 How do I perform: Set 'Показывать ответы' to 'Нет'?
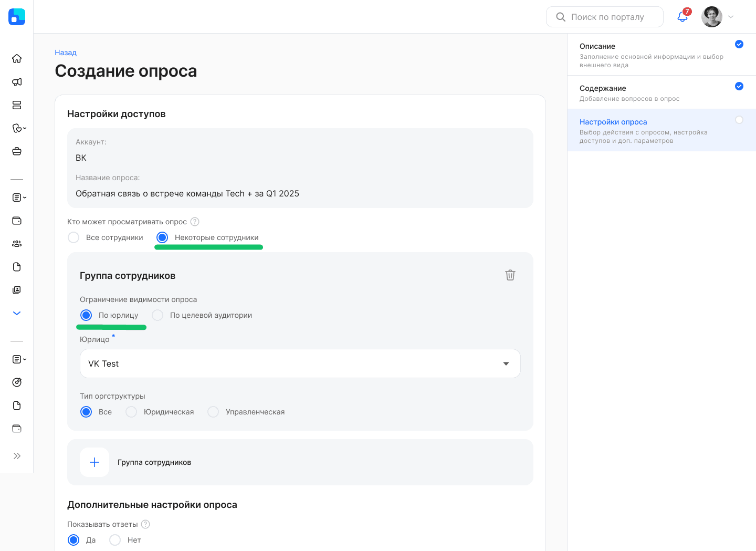coord(125,540)
